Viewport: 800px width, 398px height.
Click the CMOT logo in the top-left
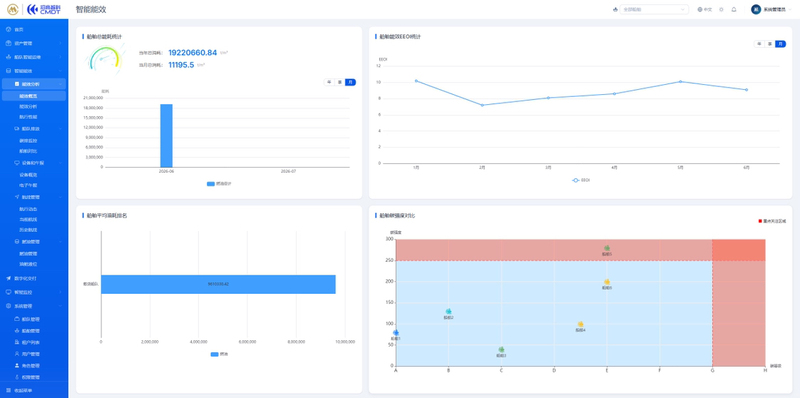pos(40,9)
